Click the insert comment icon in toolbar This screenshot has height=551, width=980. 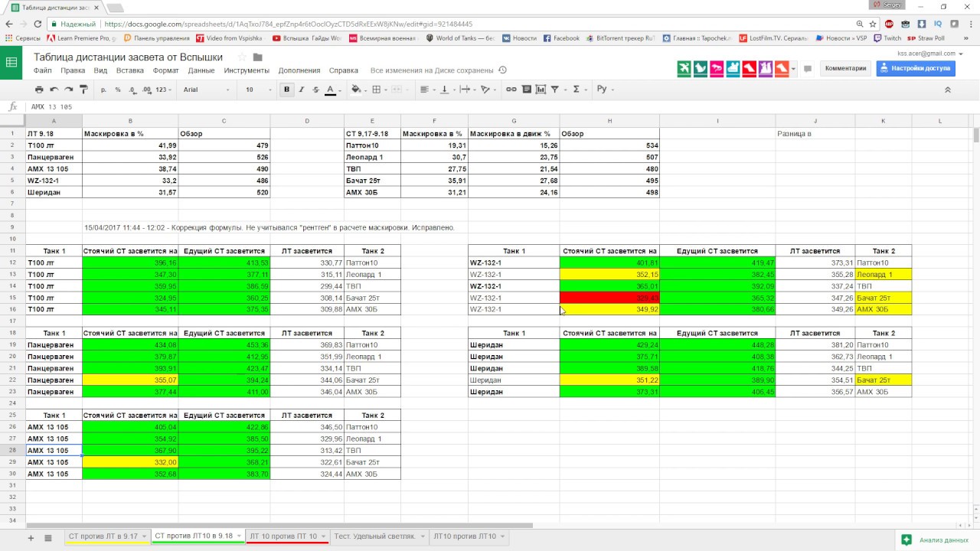pyautogui.click(x=527, y=90)
